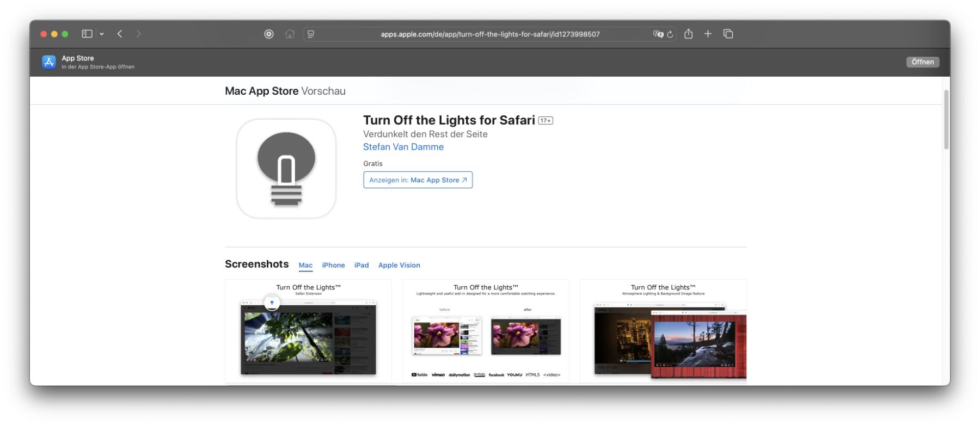Open the Stefan Van Damme developer link
Screen dimensions: 980x425
pyautogui.click(x=403, y=147)
